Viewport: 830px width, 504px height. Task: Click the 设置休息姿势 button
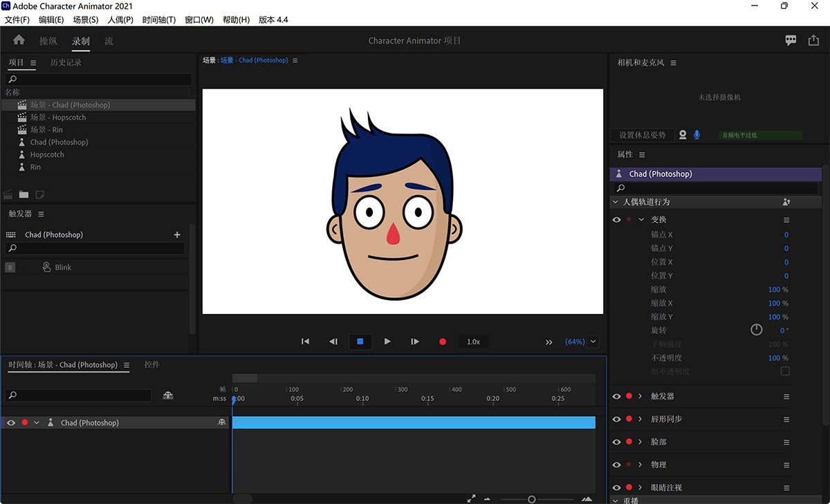tap(642, 135)
